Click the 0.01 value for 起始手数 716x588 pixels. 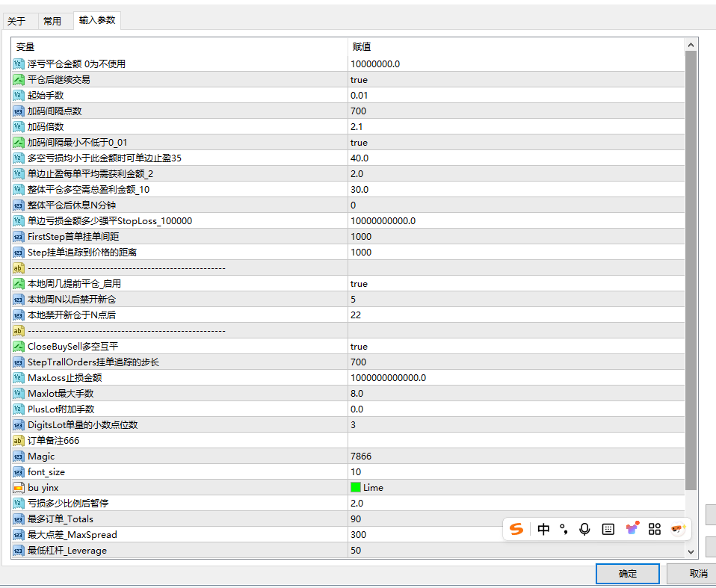click(x=359, y=96)
